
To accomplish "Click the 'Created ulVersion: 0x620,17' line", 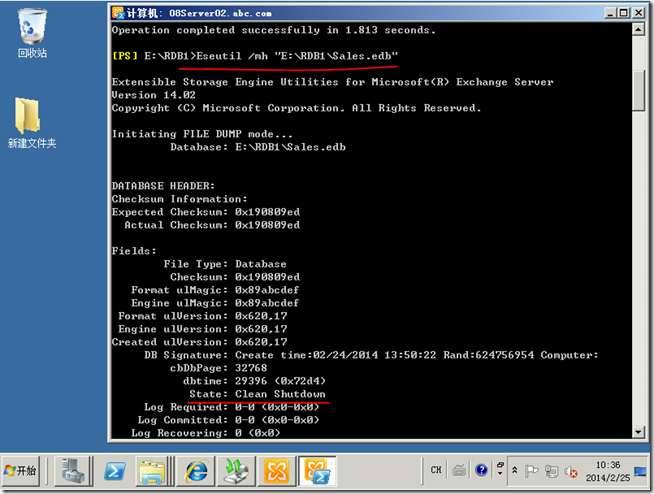I will tap(199, 342).
